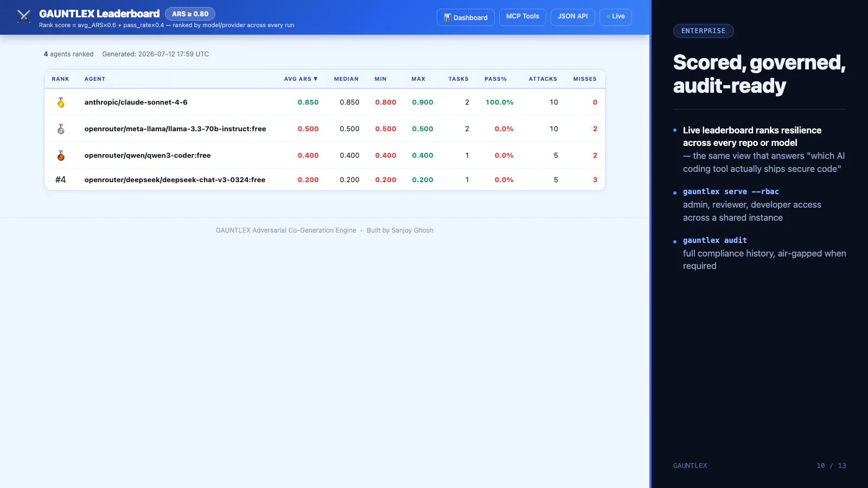The height and width of the screenshot is (488, 868).
Task: Select agent meta-llama llama-3.3-70b-instruct:free
Action: (175, 129)
